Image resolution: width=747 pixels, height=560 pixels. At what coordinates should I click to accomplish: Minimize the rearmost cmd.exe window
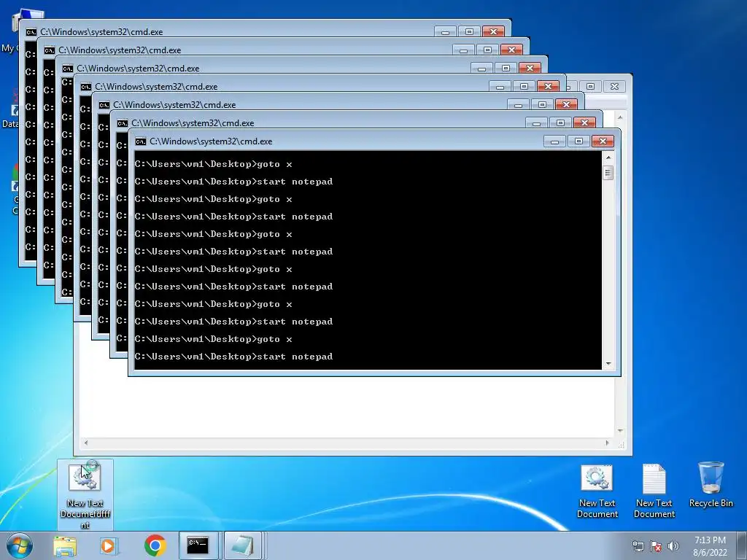[445, 32]
